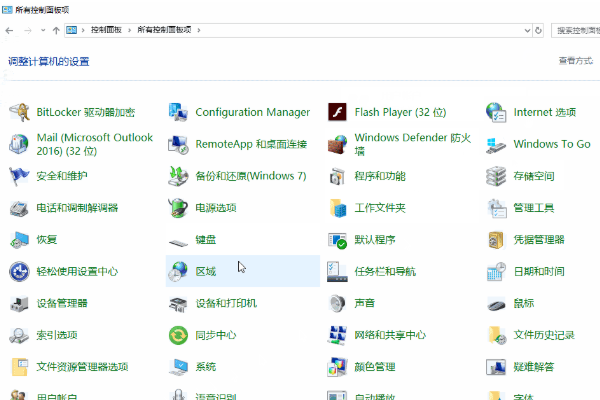Viewport: 600px width, 400px height.
Task: Refresh the control panel view
Action: [x=538, y=30]
